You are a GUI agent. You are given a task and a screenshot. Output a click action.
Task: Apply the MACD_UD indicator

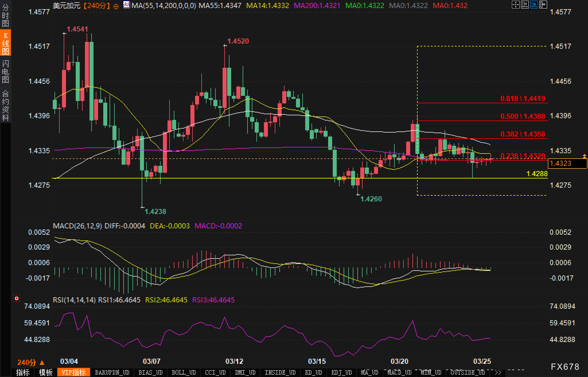[x=399, y=372]
